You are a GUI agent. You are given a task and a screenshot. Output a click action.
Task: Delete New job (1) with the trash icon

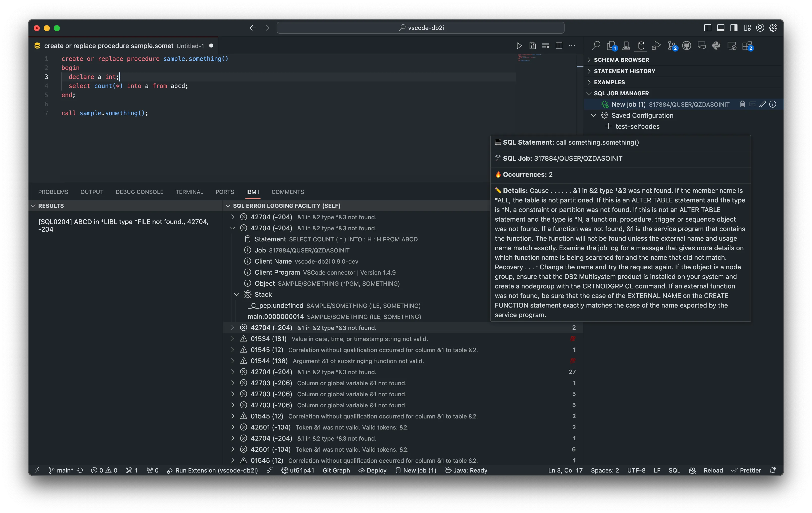coord(742,104)
